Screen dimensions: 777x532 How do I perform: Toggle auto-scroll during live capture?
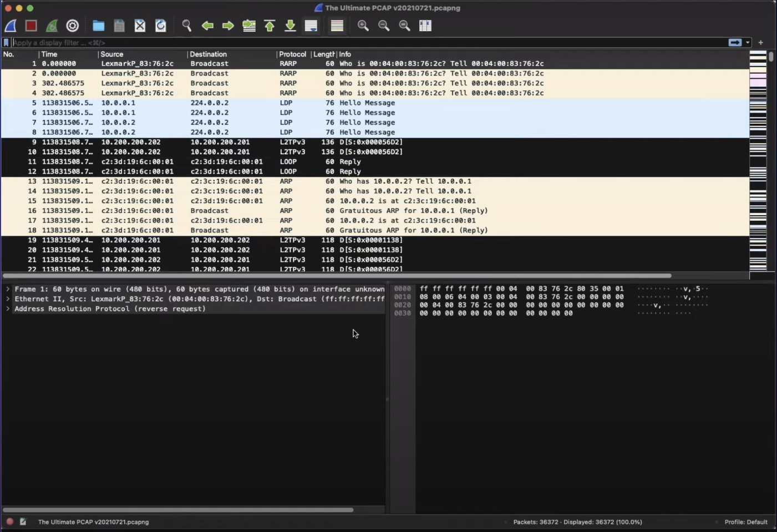[311, 26]
